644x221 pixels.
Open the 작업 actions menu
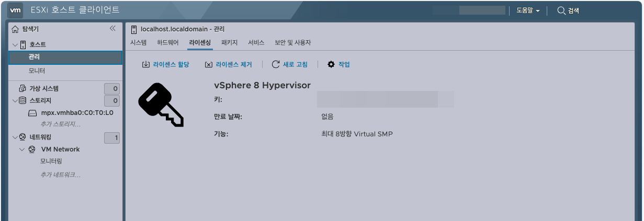click(338, 64)
